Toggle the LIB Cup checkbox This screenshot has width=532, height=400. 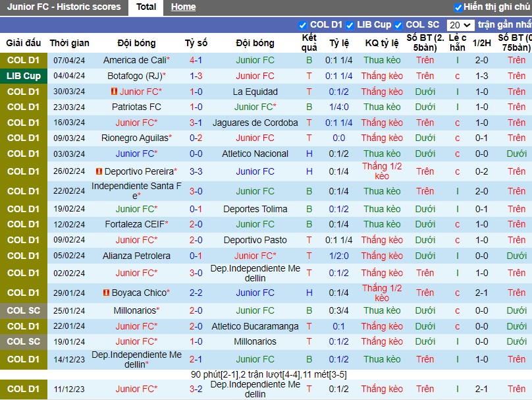click(350, 25)
